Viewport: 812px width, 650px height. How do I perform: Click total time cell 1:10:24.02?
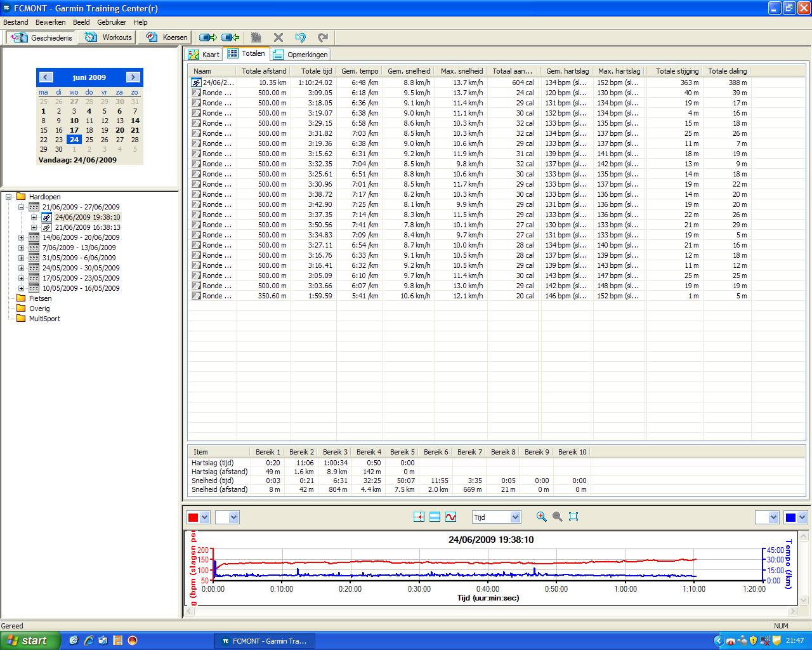pyautogui.click(x=315, y=83)
